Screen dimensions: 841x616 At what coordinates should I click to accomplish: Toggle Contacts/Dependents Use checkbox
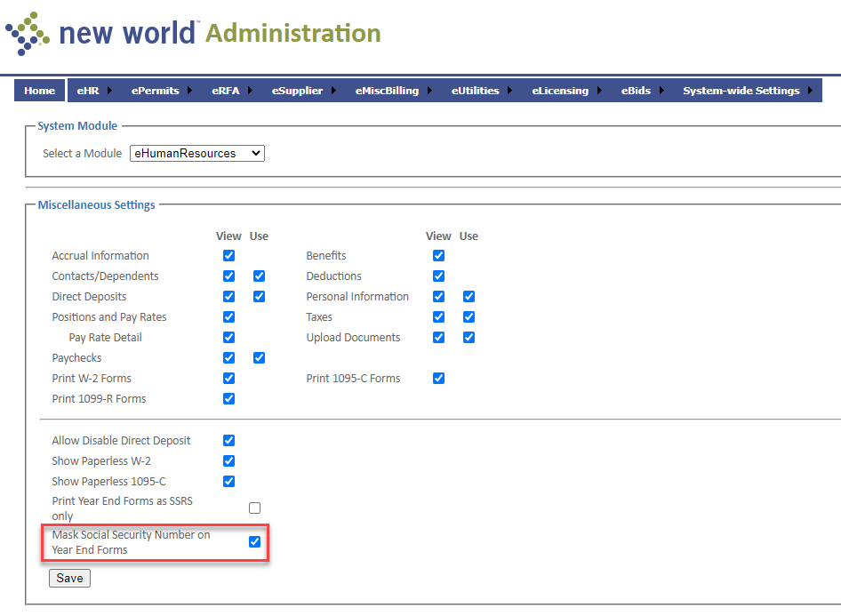tap(259, 276)
